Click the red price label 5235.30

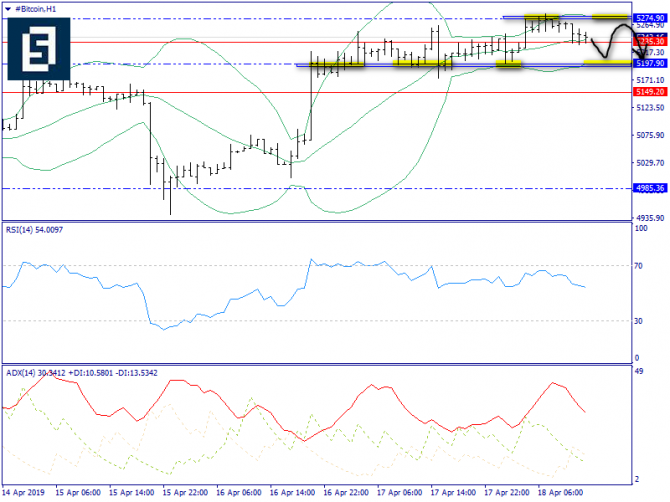pyautogui.click(x=650, y=41)
